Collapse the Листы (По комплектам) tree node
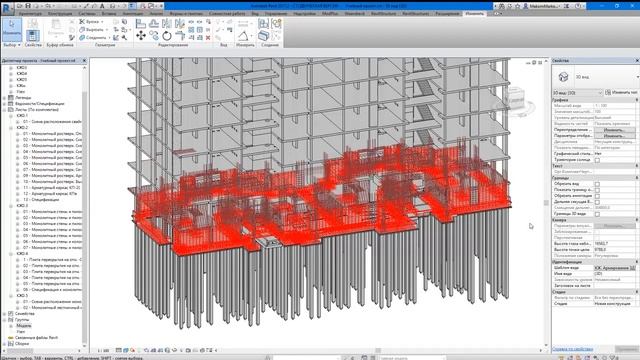This screenshot has width=640, height=360. tap(4, 110)
